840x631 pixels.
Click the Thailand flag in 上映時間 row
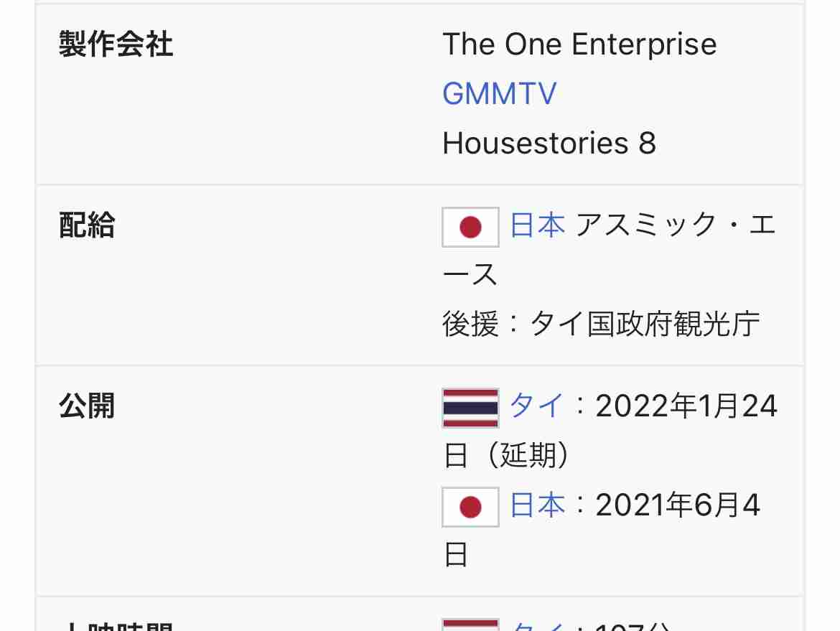[470, 625]
